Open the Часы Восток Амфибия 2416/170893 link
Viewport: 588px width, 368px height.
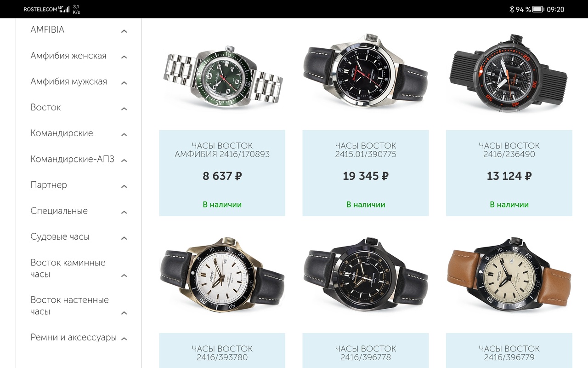tap(222, 150)
